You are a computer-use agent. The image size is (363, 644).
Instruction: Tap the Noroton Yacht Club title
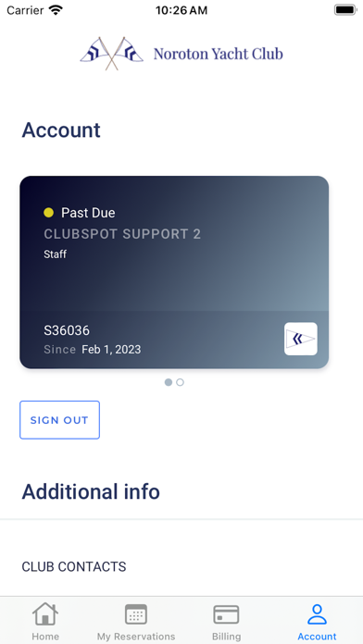click(x=219, y=54)
